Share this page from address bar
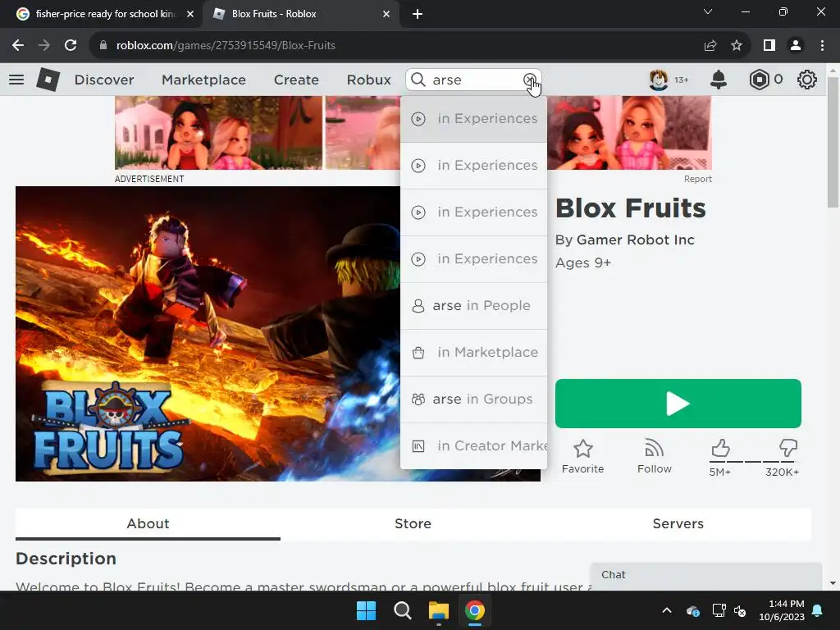The image size is (840, 630). [710, 46]
